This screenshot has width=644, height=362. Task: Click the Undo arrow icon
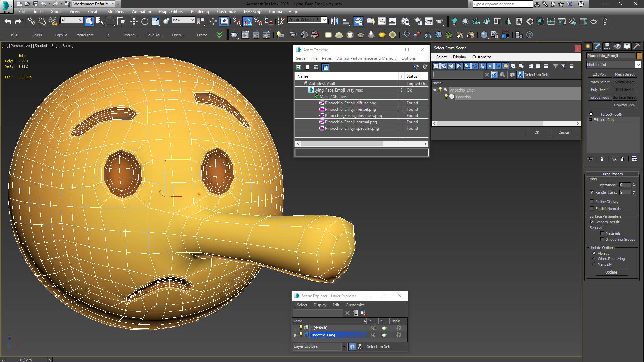[8, 21]
